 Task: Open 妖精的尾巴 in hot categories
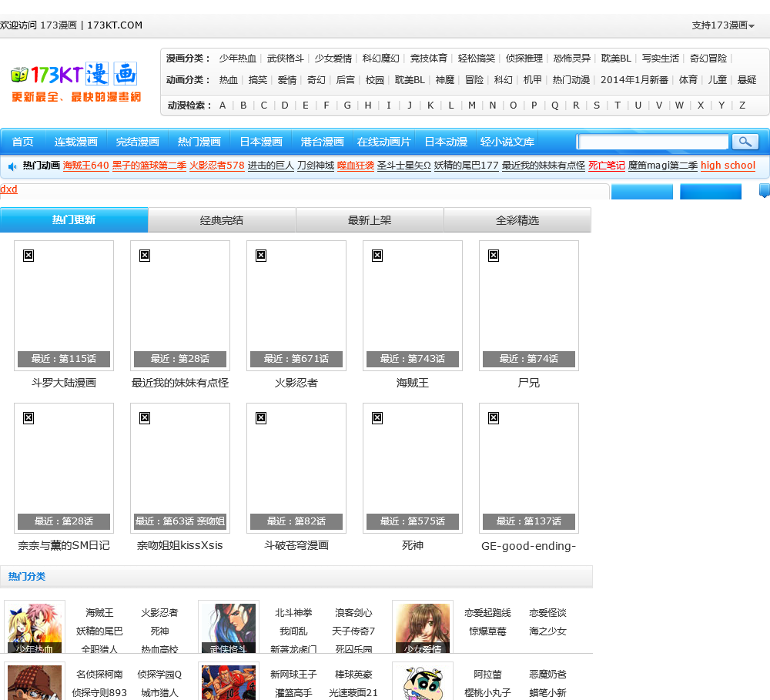tap(99, 631)
